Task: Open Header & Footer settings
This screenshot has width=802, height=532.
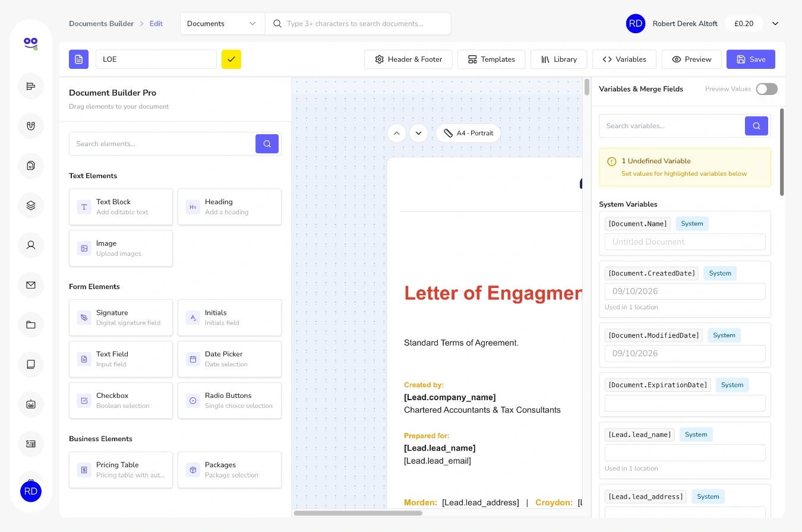Action: [408, 59]
